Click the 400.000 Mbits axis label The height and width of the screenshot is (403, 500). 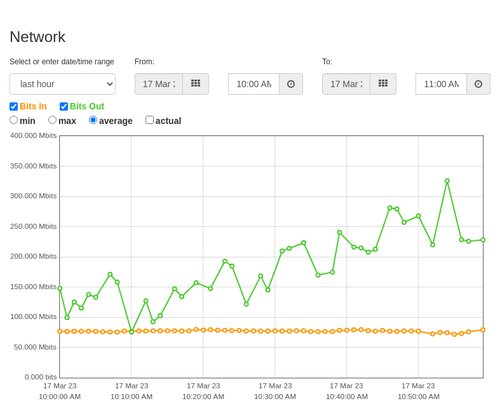click(x=33, y=136)
